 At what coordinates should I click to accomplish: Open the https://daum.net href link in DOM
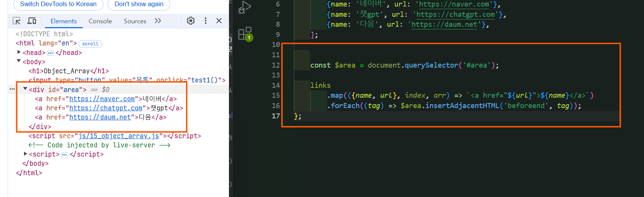[100, 117]
